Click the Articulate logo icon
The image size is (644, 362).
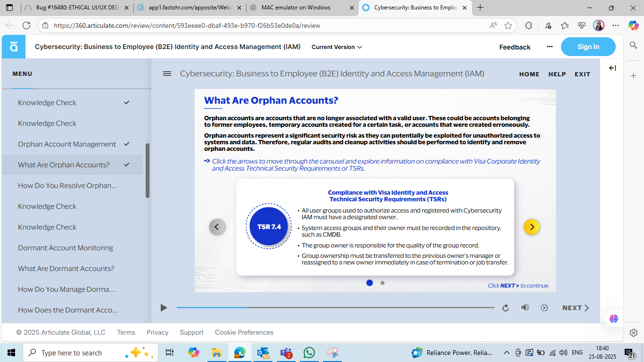click(14, 47)
